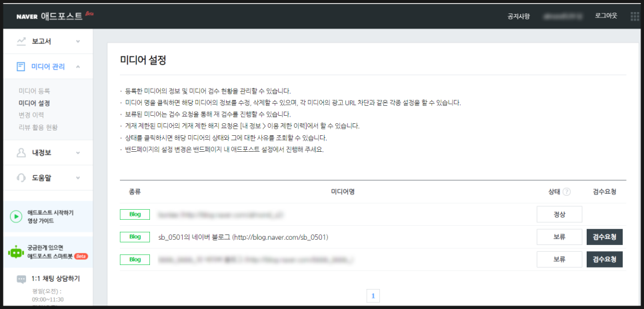Click the 상태 question mark help icon
Image resolution: width=644 pixels, height=309 pixels.
click(567, 192)
